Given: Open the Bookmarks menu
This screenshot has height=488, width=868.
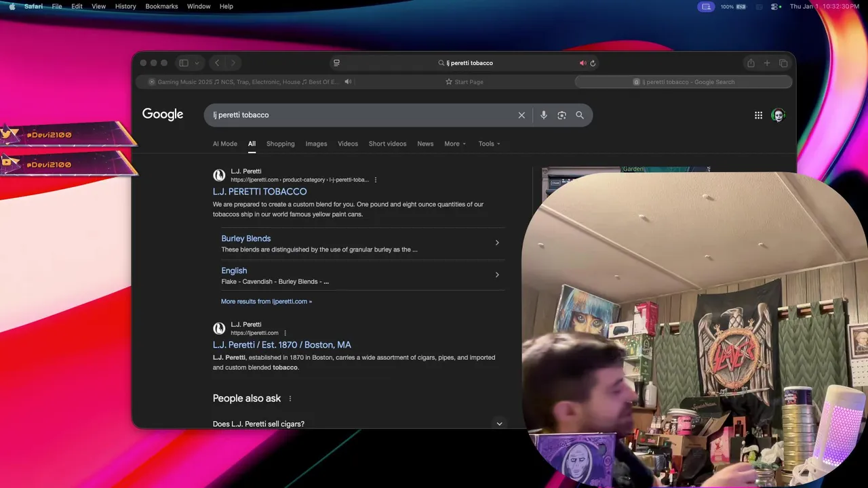Looking at the screenshot, I should [x=161, y=6].
